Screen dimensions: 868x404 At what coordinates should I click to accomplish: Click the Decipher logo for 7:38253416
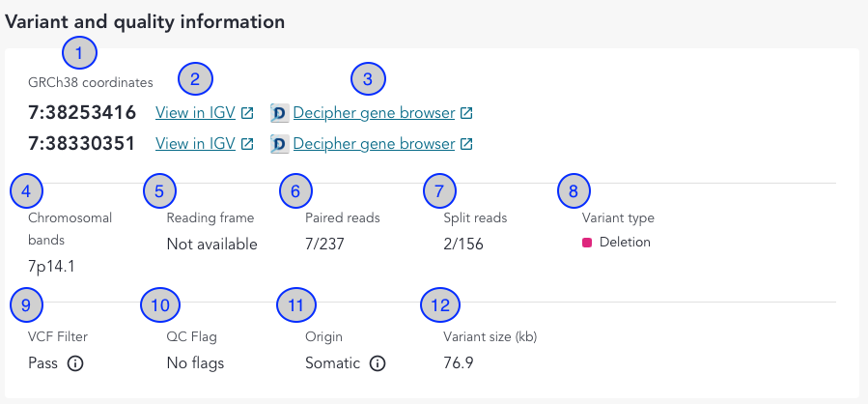tap(279, 113)
